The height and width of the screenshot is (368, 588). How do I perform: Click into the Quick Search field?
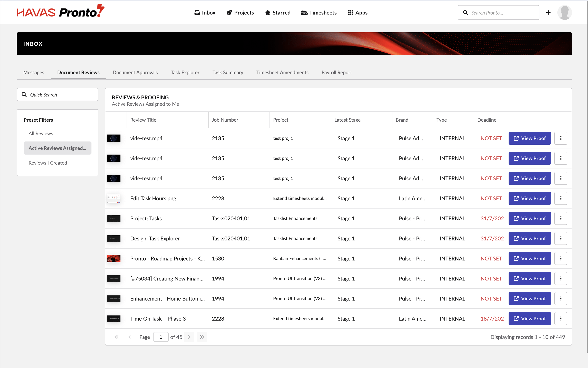[58, 94]
